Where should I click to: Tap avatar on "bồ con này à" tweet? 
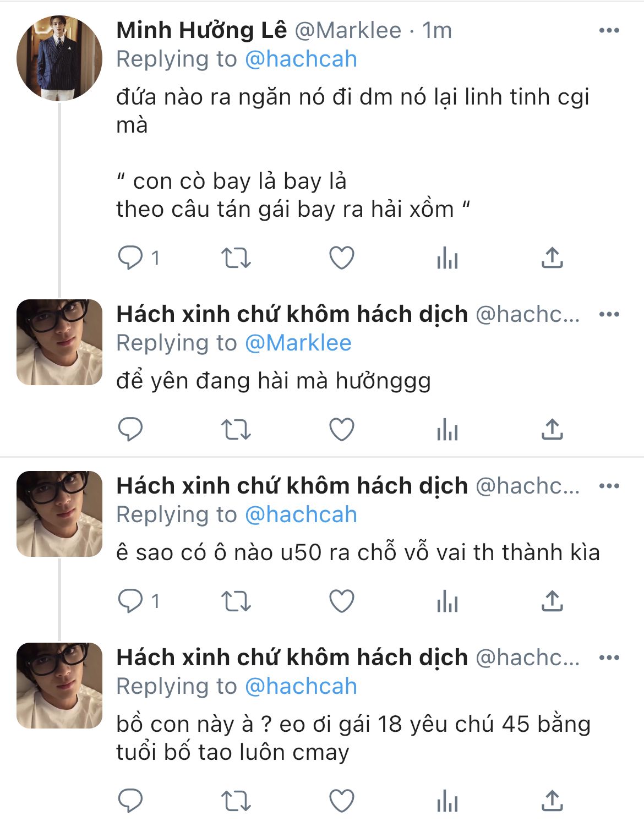(59, 686)
